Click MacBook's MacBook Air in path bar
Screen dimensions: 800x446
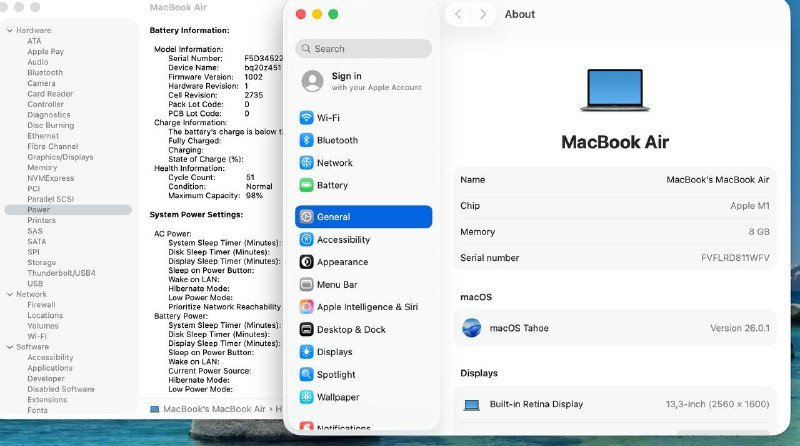coord(214,409)
